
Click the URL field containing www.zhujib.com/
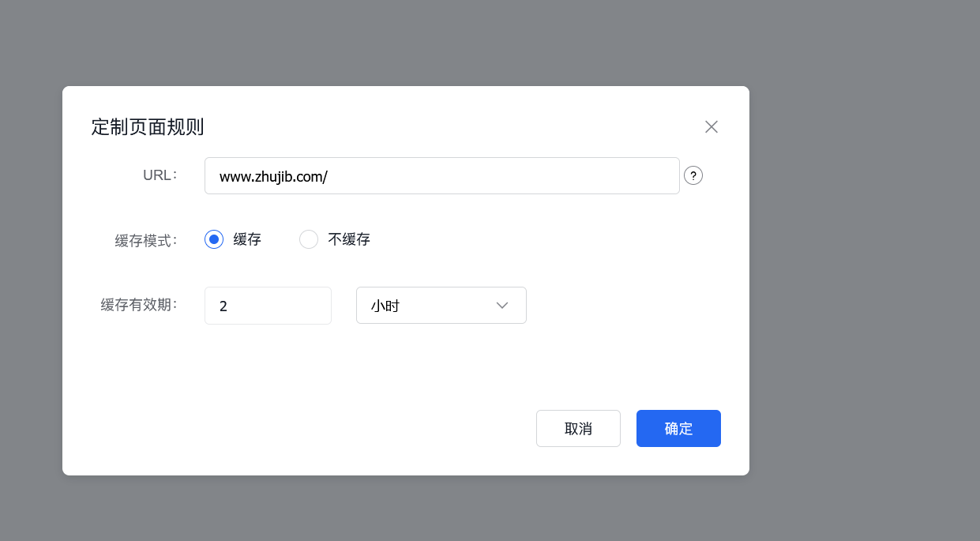(x=441, y=175)
